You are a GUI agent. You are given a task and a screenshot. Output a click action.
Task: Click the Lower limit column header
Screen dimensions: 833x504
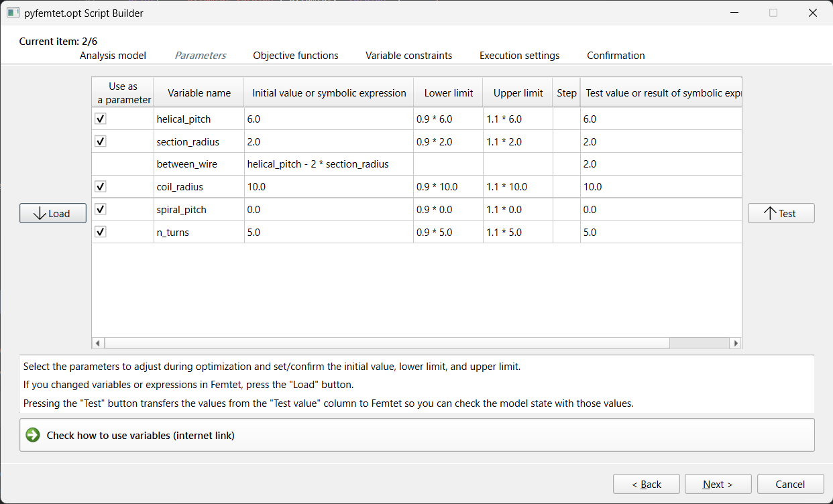[449, 92]
